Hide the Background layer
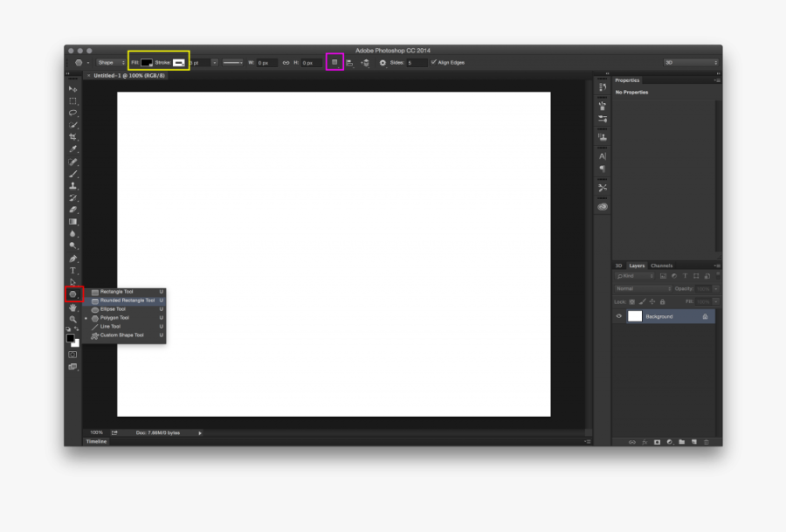This screenshot has height=532, width=786. tap(617, 315)
